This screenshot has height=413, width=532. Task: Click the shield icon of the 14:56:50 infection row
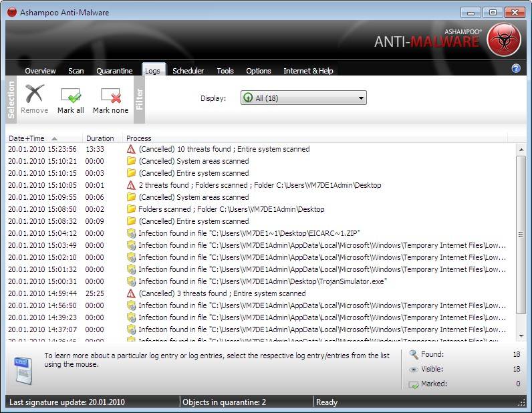pyautogui.click(x=131, y=305)
